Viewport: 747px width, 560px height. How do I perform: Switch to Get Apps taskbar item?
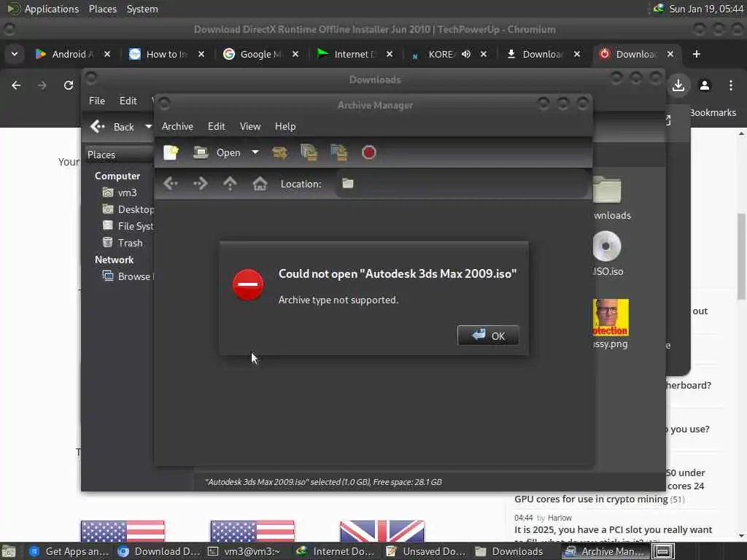click(x=69, y=551)
